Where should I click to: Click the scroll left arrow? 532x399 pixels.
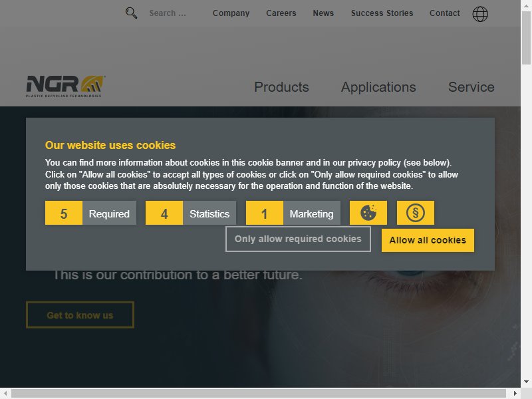tap(5, 393)
